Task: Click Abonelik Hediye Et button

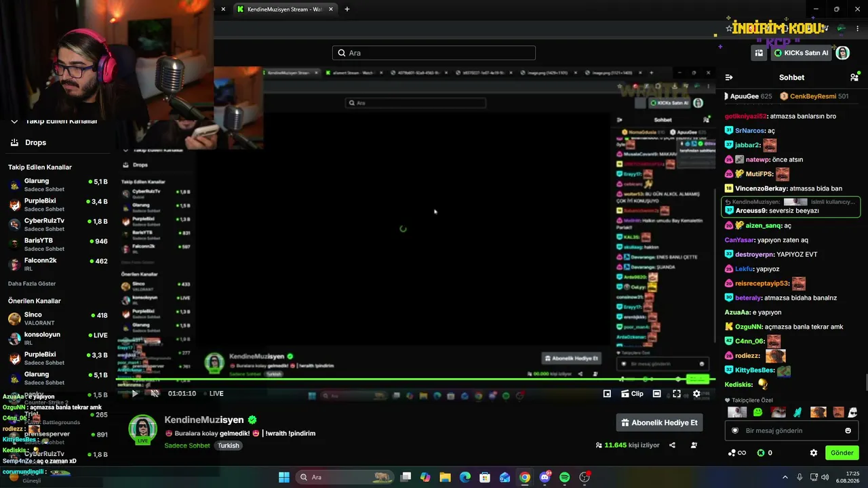Action: pos(659,423)
